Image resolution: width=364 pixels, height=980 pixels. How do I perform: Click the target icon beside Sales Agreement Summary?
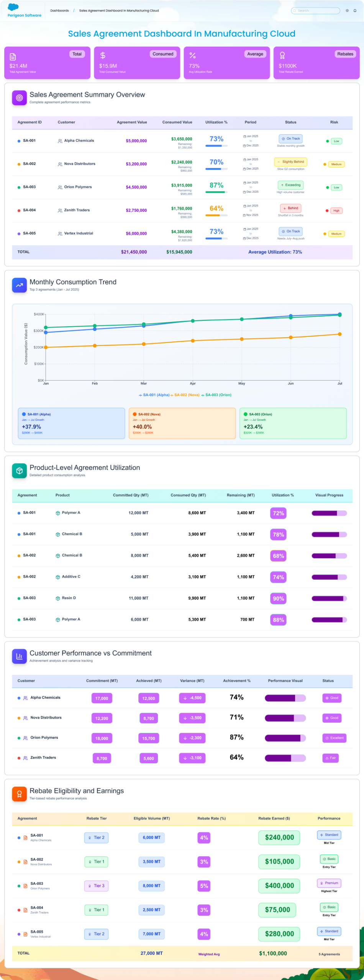point(20,98)
